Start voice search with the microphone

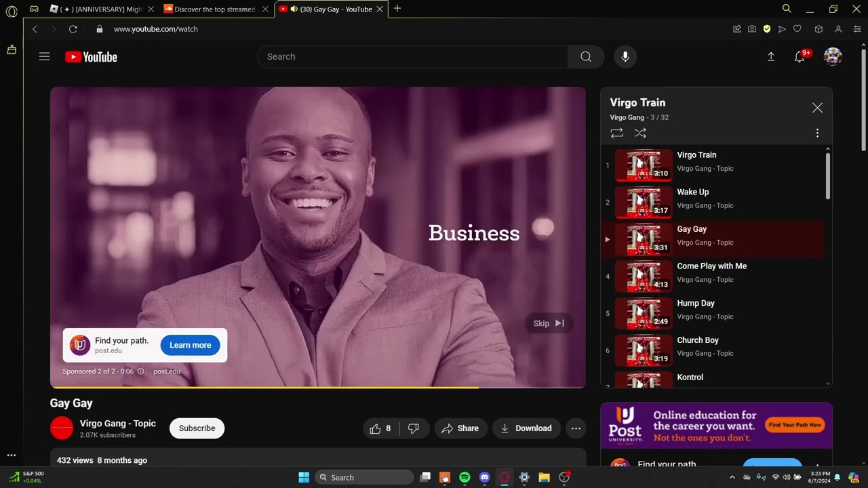tap(625, 57)
